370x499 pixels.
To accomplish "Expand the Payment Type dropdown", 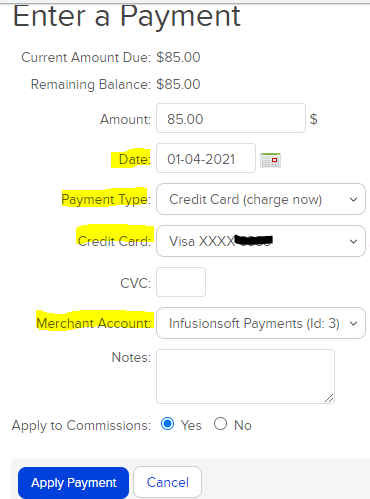I will click(x=261, y=199).
